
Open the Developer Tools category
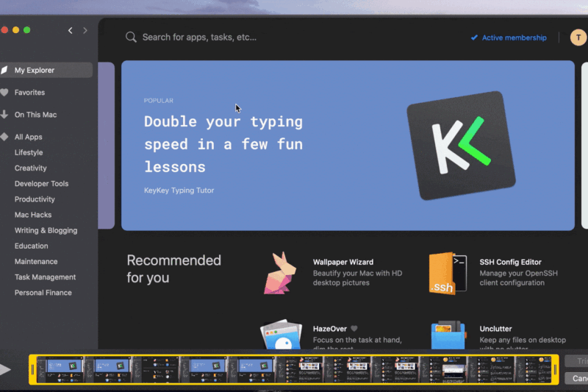click(41, 184)
